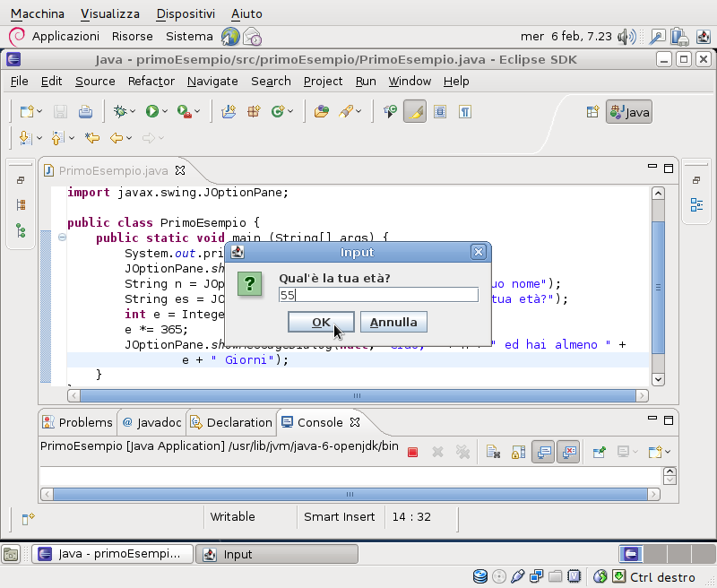Collapse the main method fold marker
The width and height of the screenshot is (717, 588).
(62, 237)
